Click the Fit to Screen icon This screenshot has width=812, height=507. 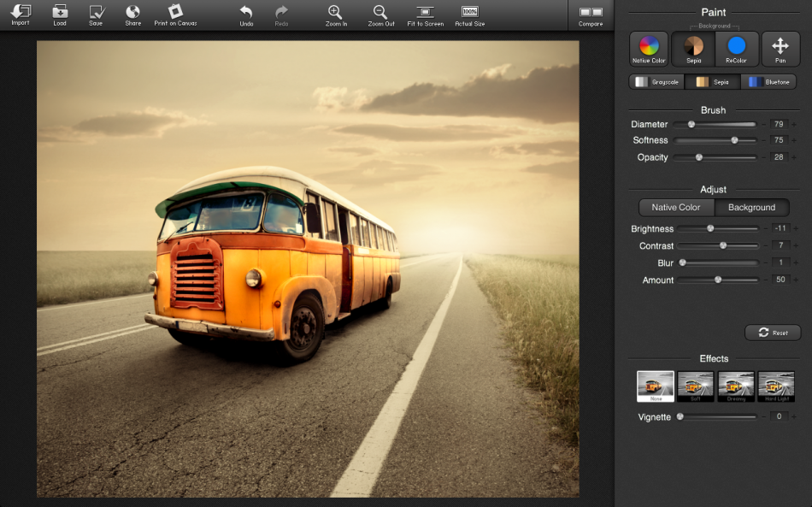(x=425, y=13)
